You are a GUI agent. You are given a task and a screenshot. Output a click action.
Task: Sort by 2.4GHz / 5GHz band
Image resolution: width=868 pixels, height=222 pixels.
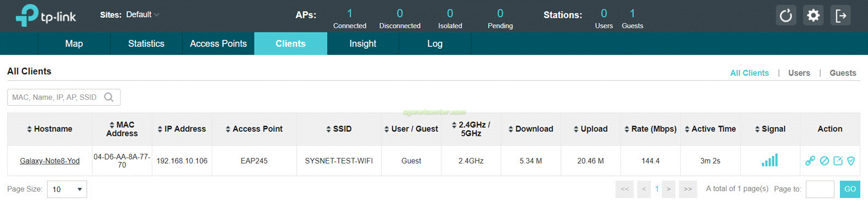pyautogui.click(x=471, y=129)
